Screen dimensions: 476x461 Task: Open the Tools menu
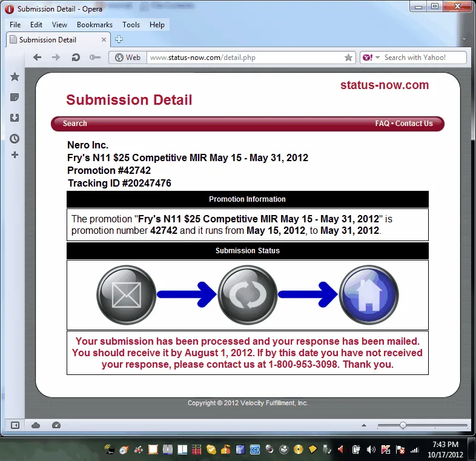131,25
